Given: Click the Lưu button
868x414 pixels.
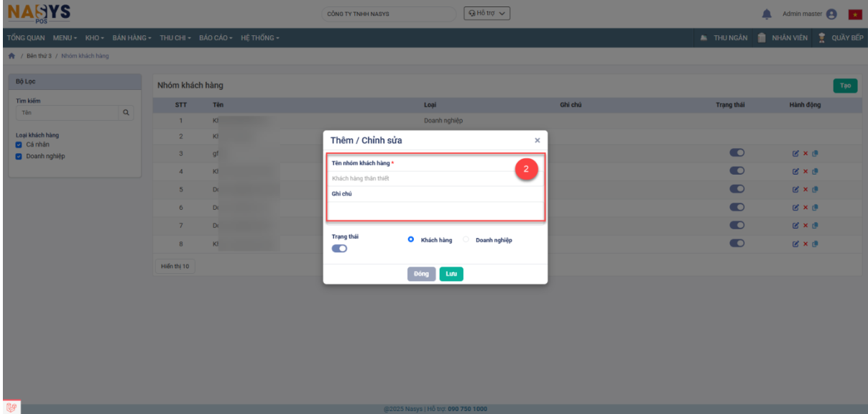Looking at the screenshot, I should coord(451,274).
